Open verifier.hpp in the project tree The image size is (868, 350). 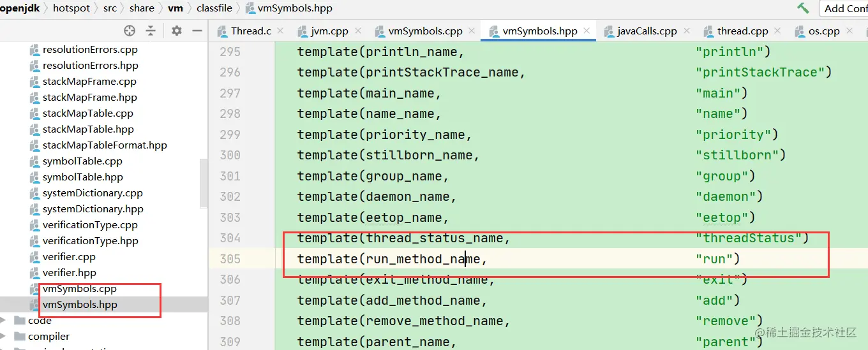click(x=70, y=273)
